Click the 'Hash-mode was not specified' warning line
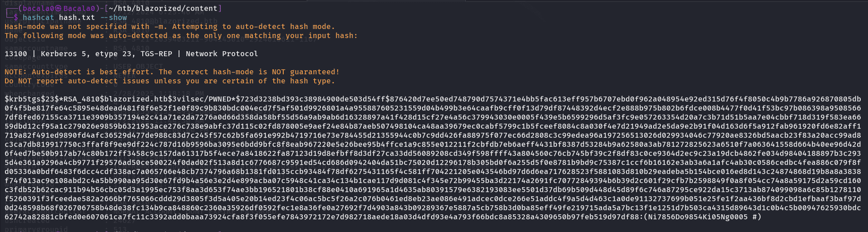 (170, 27)
